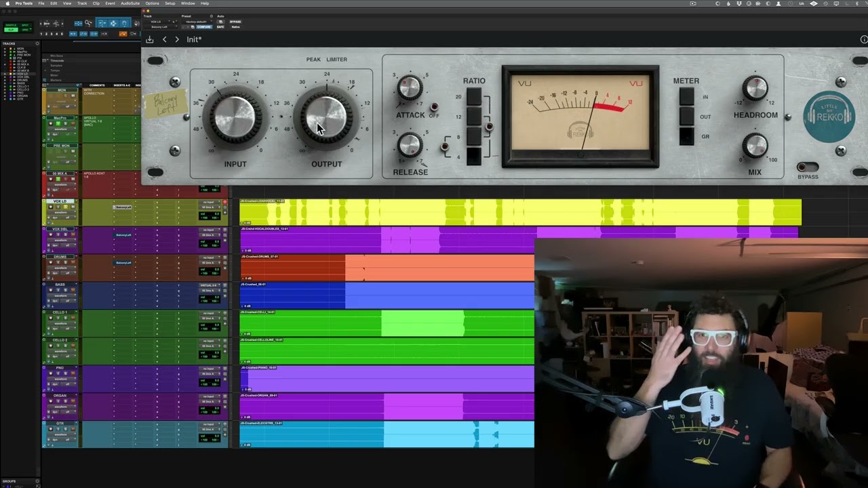Save the plugin preset with the download icon
Screen dimensions: 868x488
tap(149, 39)
